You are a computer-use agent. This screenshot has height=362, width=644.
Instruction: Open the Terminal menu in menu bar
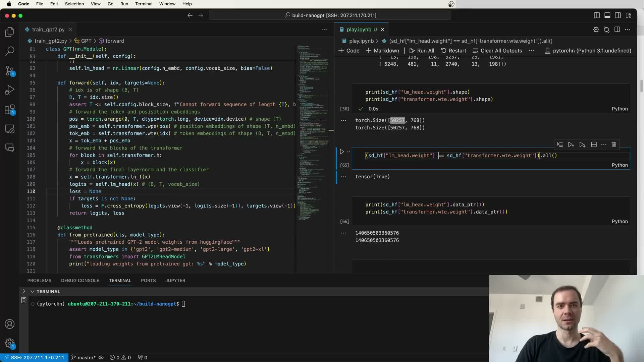tap(144, 4)
